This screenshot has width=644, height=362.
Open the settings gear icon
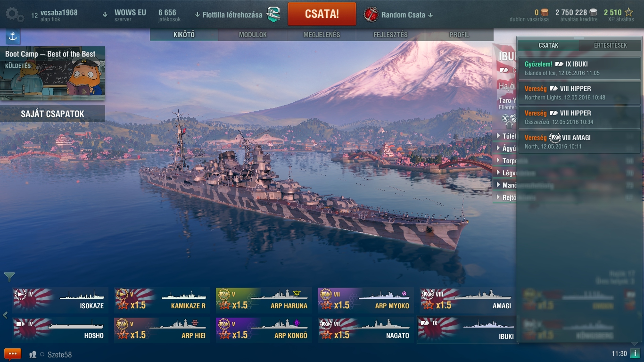15,14
